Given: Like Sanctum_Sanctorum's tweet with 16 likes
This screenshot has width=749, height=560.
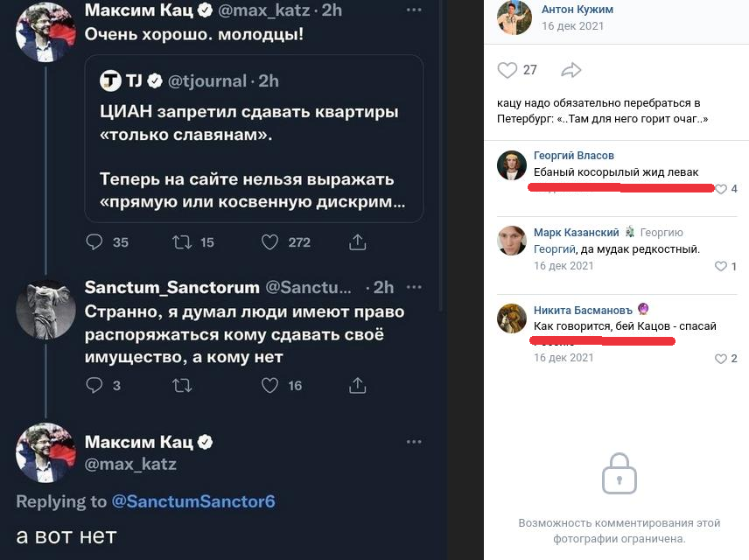Looking at the screenshot, I should coord(270,385).
